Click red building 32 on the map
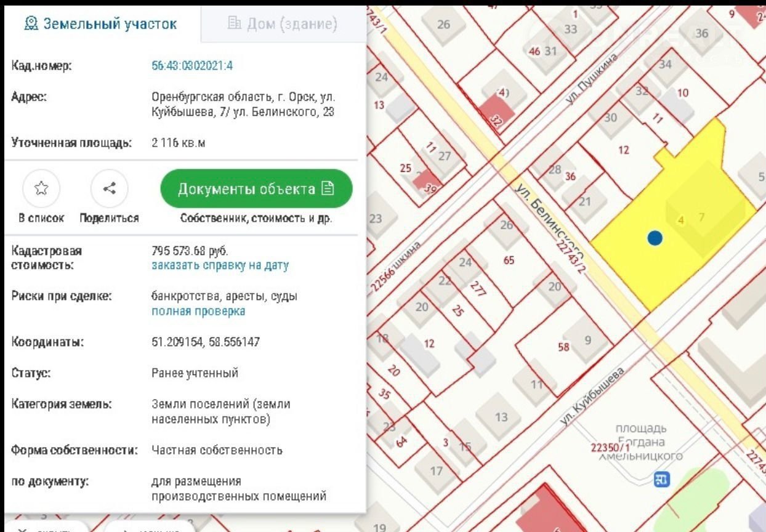Screen dimensions: 766x532 pyautogui.click(x=494, y=113)
